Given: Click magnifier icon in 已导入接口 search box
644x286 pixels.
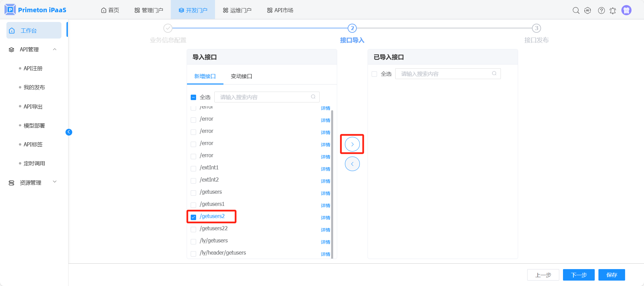Looking at the screenshot, I should pyautogui.click(x=494, y=73).
